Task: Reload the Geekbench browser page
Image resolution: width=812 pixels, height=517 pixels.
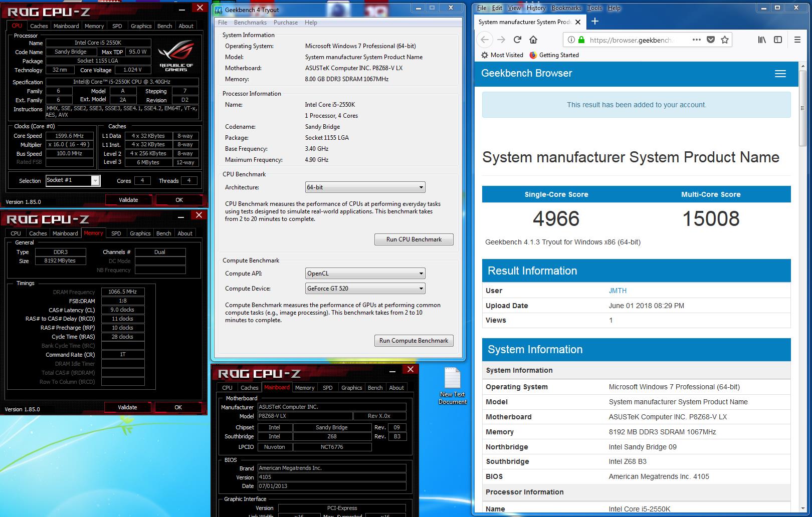Action: 517,40
